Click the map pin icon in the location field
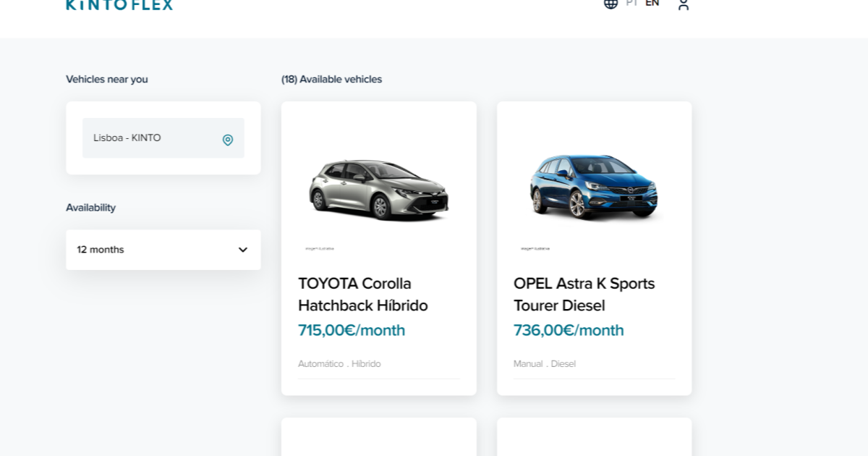This screenshot has height=456, width=868. click(227, 138)
